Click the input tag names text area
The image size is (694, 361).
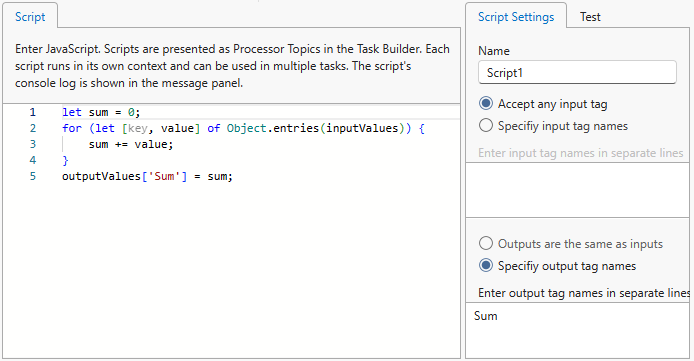tap(578, 190)
